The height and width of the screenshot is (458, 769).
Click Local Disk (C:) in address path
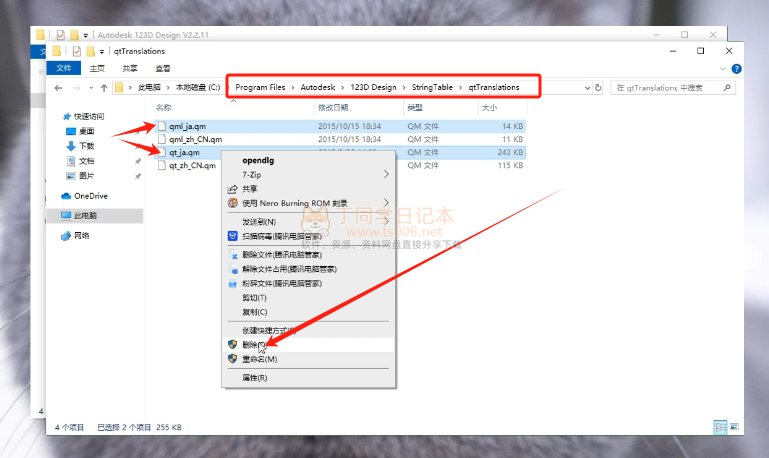[x=198, y=87]
